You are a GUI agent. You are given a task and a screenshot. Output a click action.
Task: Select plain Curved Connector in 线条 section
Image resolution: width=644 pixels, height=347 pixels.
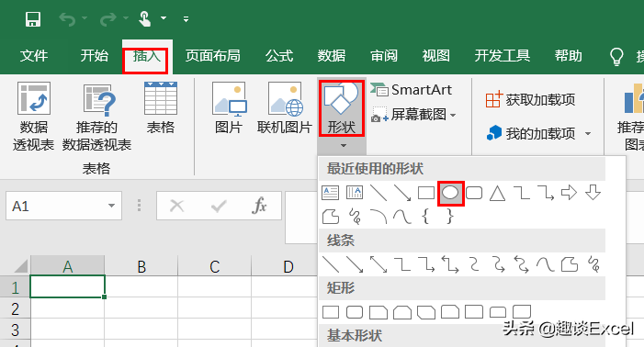click(x=474, y=264)
